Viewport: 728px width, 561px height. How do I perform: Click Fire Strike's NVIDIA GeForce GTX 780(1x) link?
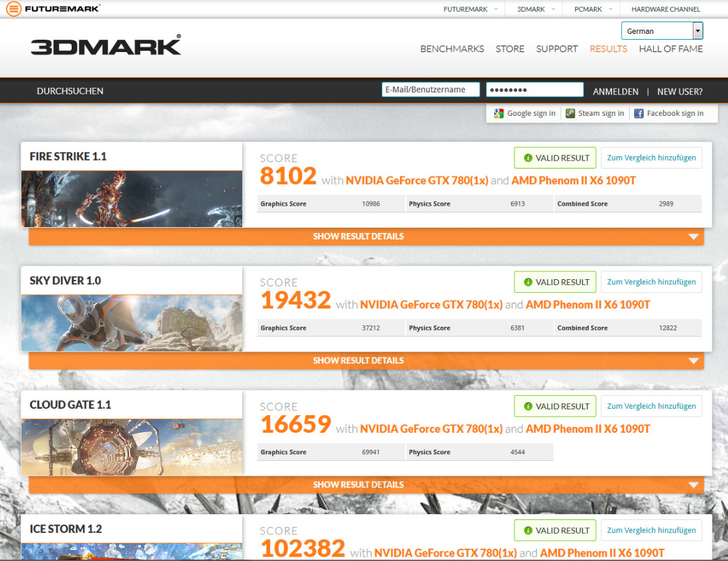point(417,180)
